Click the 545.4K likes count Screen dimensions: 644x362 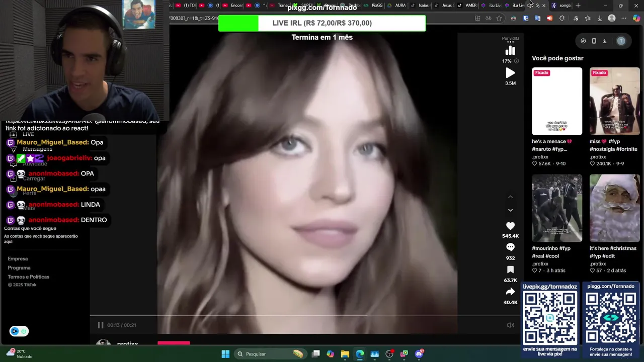click(x=510, y=236)
